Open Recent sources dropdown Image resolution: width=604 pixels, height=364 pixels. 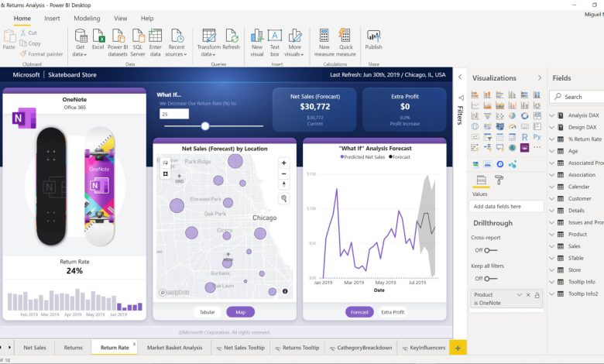click(x=177, y=43)
